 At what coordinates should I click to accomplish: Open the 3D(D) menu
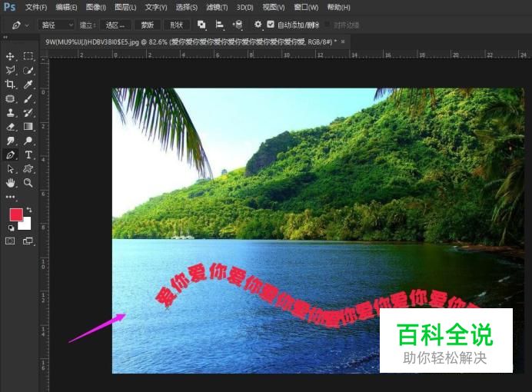(x=245, y=7)
